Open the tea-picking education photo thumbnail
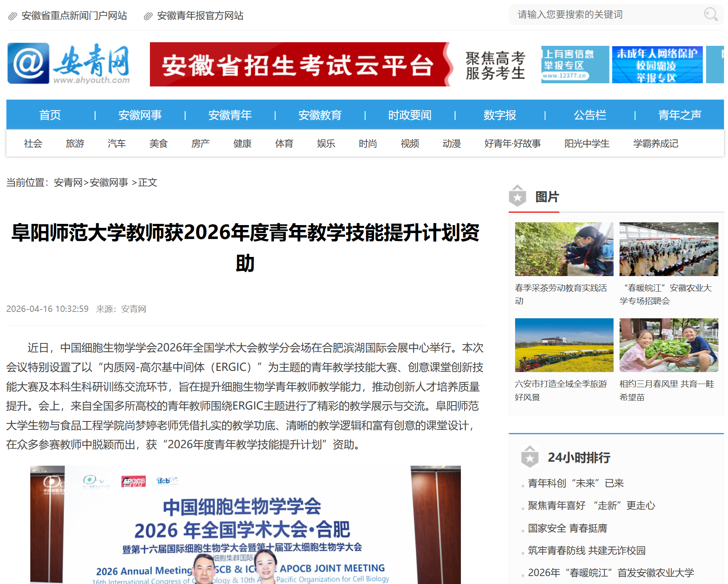728x584 pixels. click(564, 249)
